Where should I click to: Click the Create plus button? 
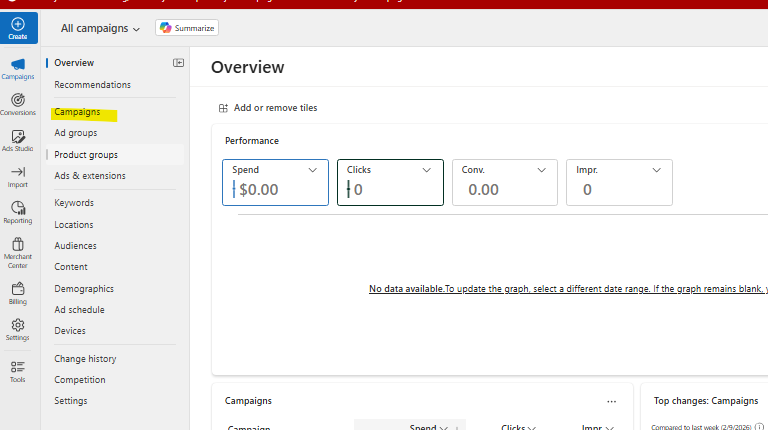click(18, 28)
